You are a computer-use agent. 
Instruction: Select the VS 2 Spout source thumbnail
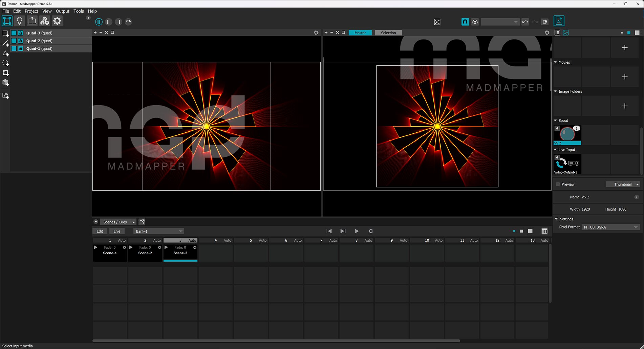pyautogui.click(x=567, y=135)
